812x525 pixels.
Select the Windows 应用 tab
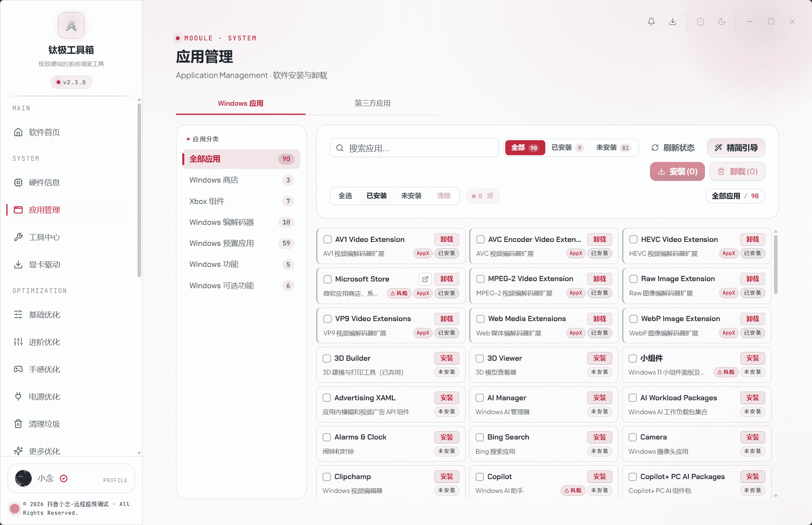[241, 103]
